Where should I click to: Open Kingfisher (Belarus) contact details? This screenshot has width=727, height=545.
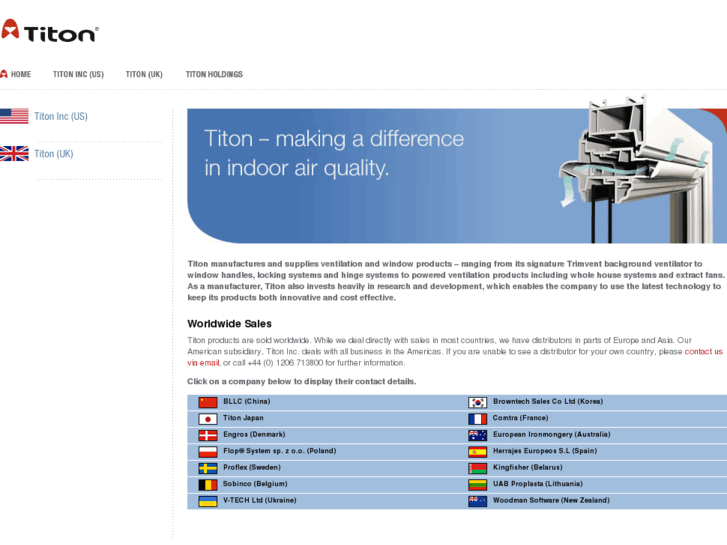click(528, 467)
